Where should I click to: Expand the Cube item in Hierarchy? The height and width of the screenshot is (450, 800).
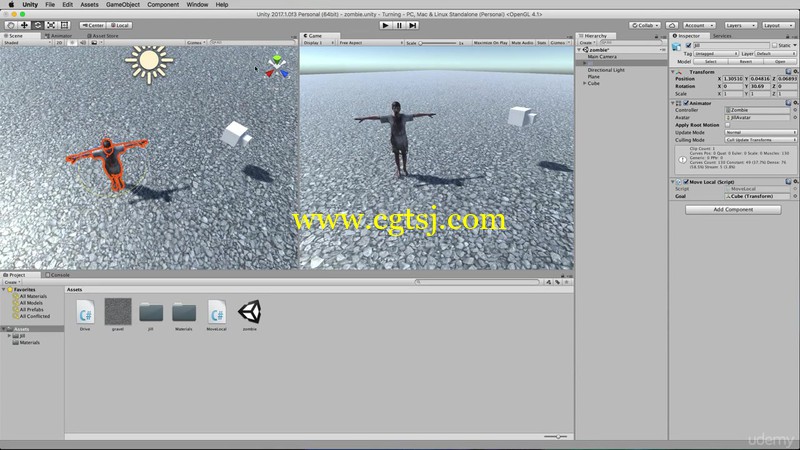point(585,83)
